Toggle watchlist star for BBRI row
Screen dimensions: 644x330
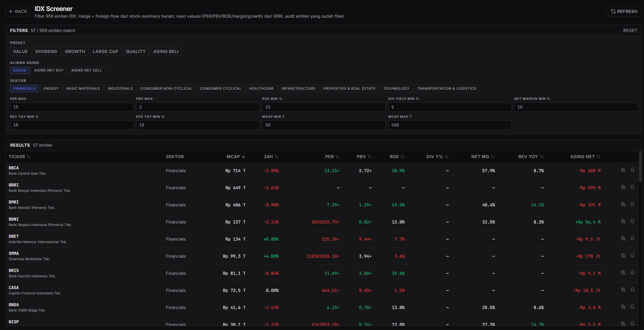(623, 187)
